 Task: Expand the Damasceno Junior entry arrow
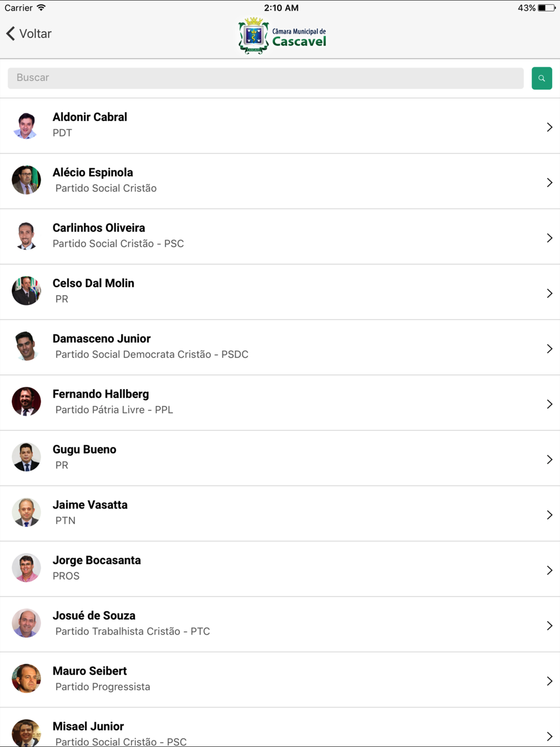549,349
